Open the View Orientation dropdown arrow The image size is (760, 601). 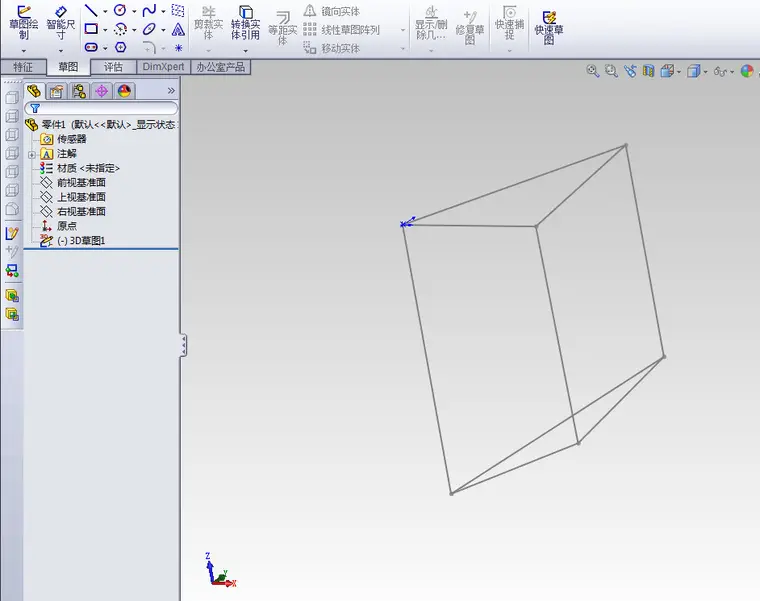tap(679, 72)
